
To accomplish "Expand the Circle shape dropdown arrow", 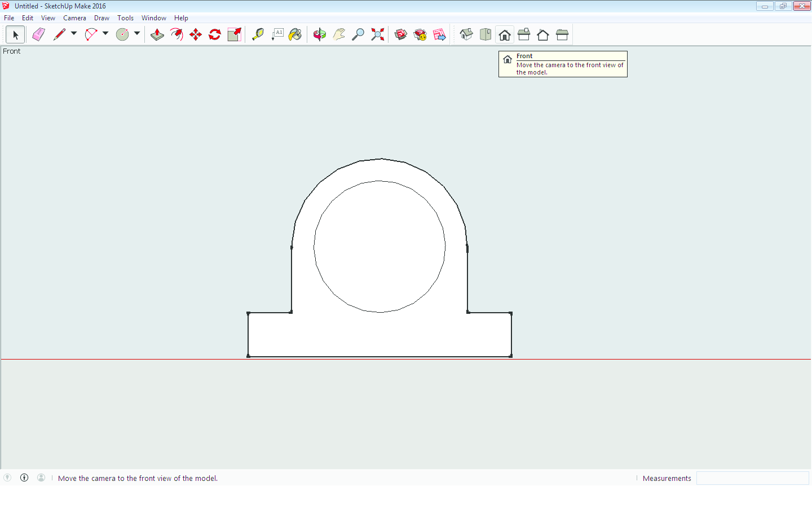I will click(137, 34).
